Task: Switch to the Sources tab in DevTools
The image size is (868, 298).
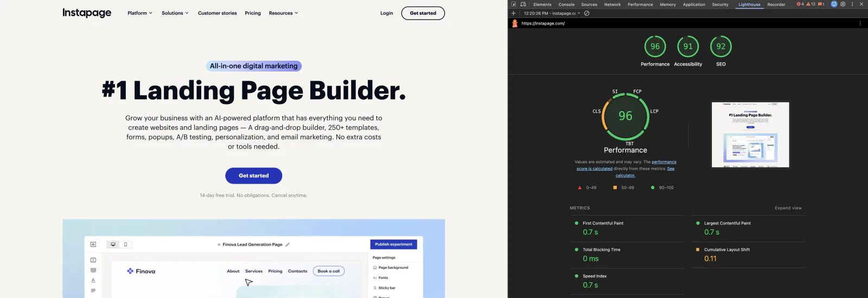Action: (x=589, y=4)
